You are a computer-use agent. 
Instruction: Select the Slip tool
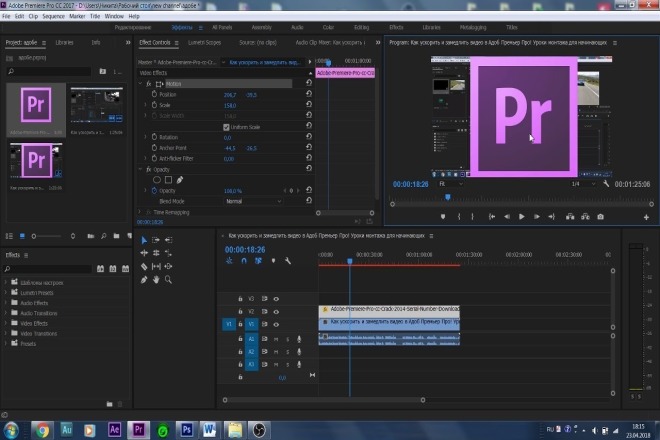[x=156, y=267]
